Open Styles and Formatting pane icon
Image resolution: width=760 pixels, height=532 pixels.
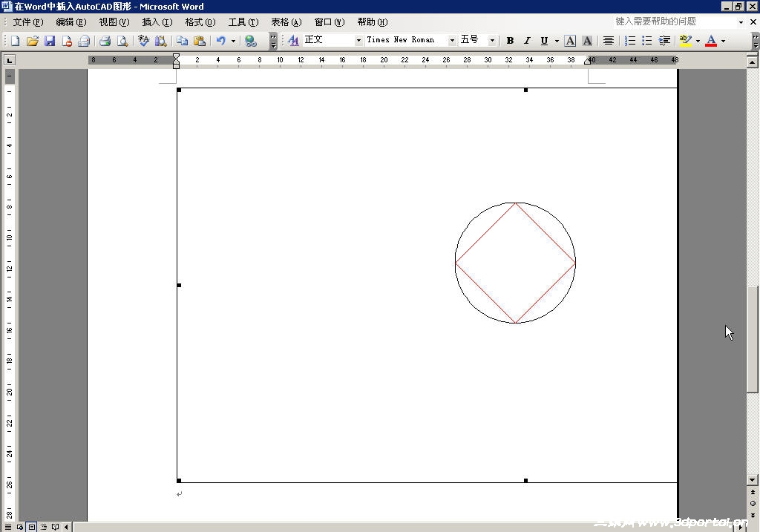coord(292,41)
